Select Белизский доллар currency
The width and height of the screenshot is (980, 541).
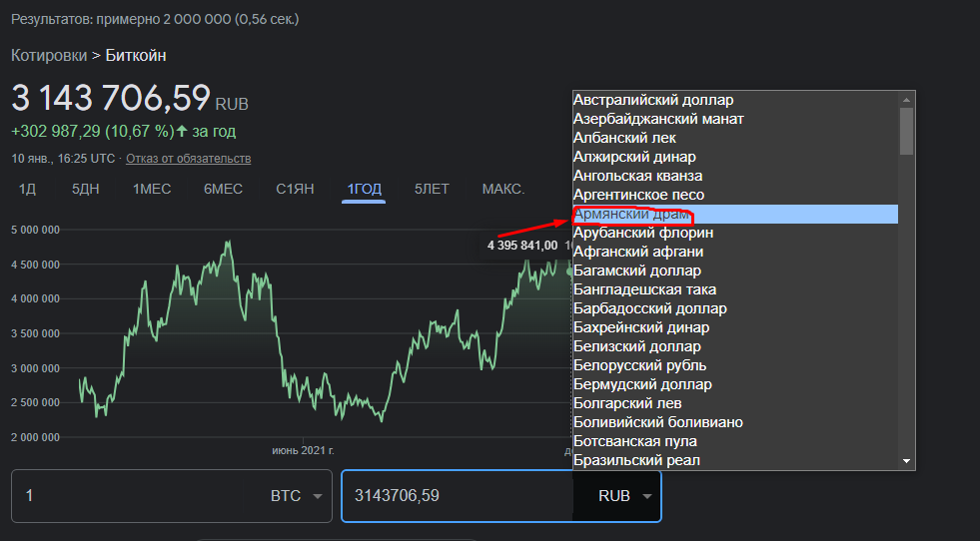click(735, 346)
